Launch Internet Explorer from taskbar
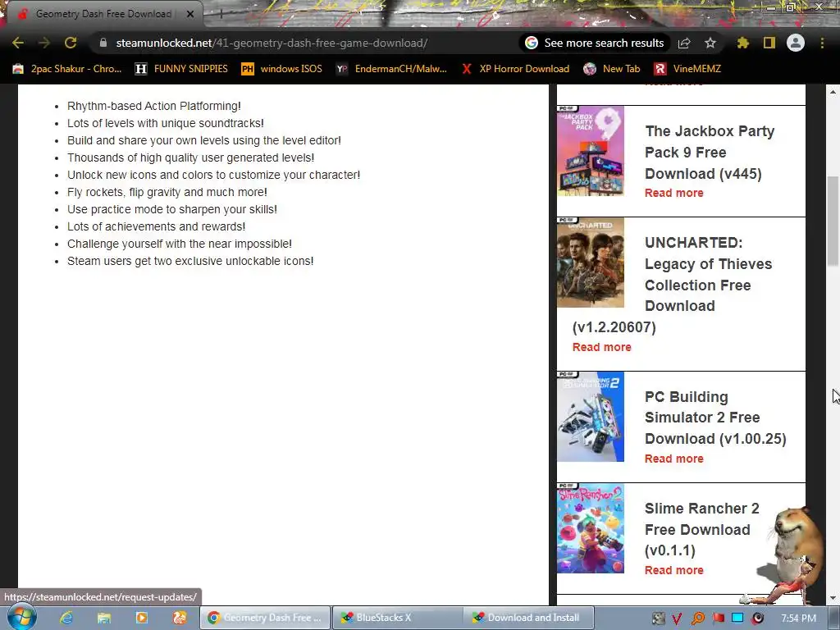The height and width of the screenshot is (630, 840). (66, 618)
